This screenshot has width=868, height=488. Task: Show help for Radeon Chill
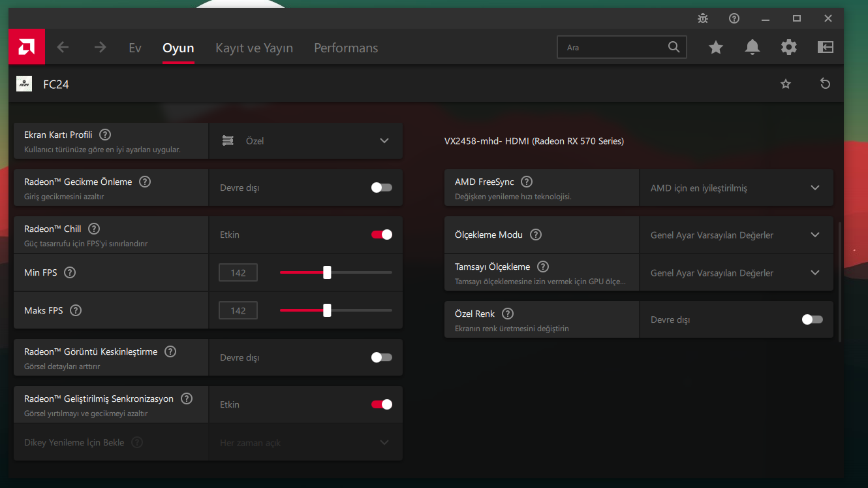click(94, 229)
